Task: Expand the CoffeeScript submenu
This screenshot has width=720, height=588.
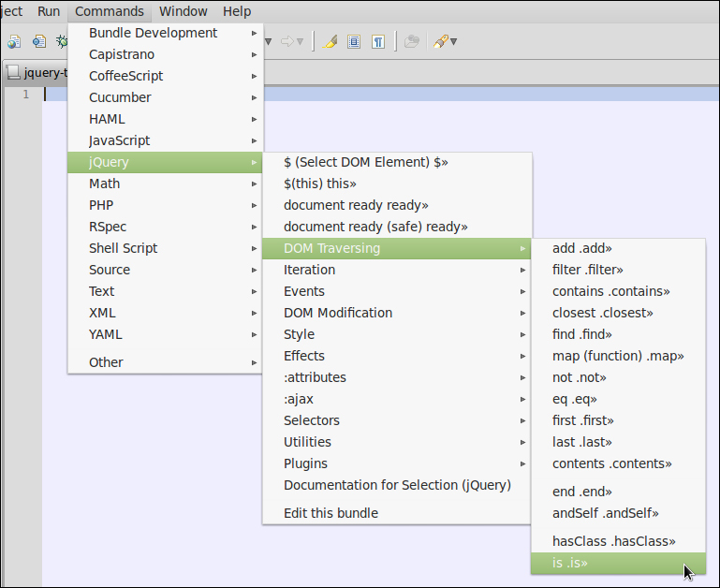Action: pos(166,76)
